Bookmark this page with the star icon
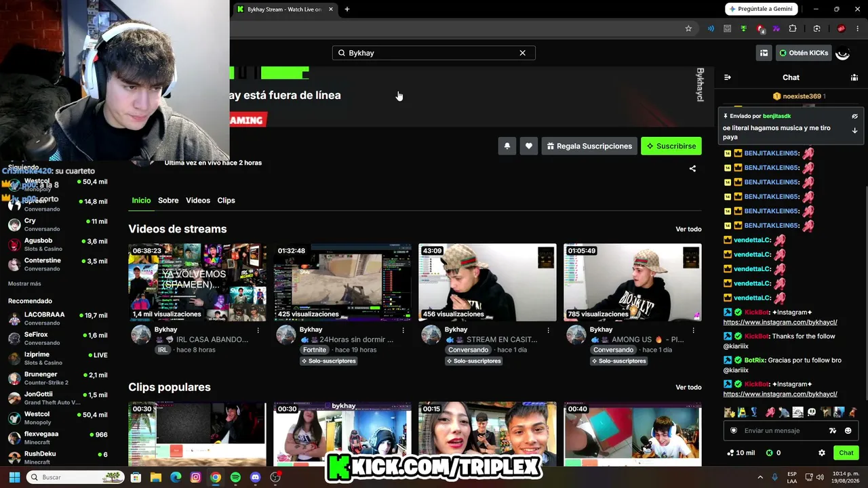The width and height of the screenshot is (868, 488). coord(688,28)
